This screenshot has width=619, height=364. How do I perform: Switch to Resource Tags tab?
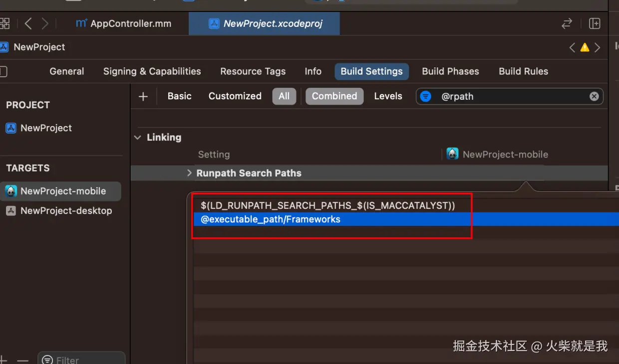253,71
